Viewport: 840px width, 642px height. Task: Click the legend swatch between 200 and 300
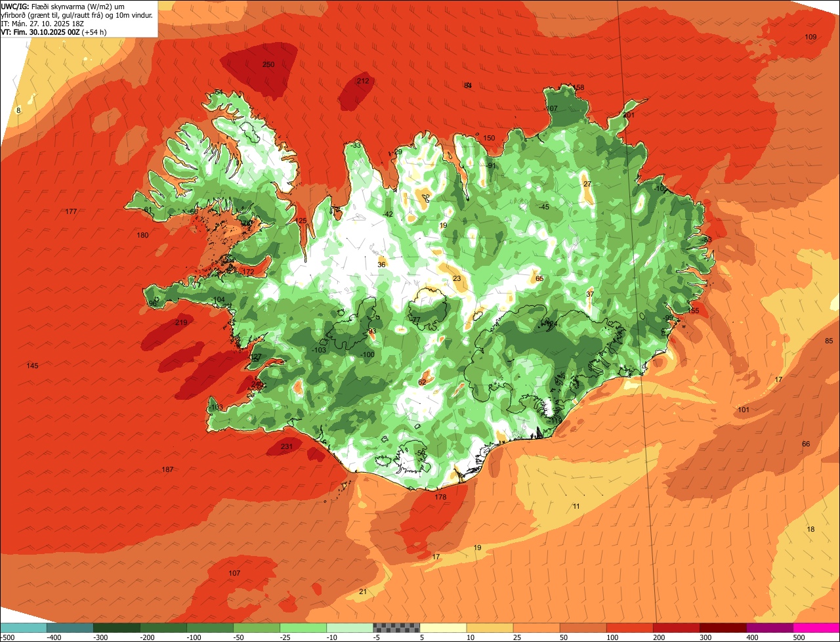(676, 628)
